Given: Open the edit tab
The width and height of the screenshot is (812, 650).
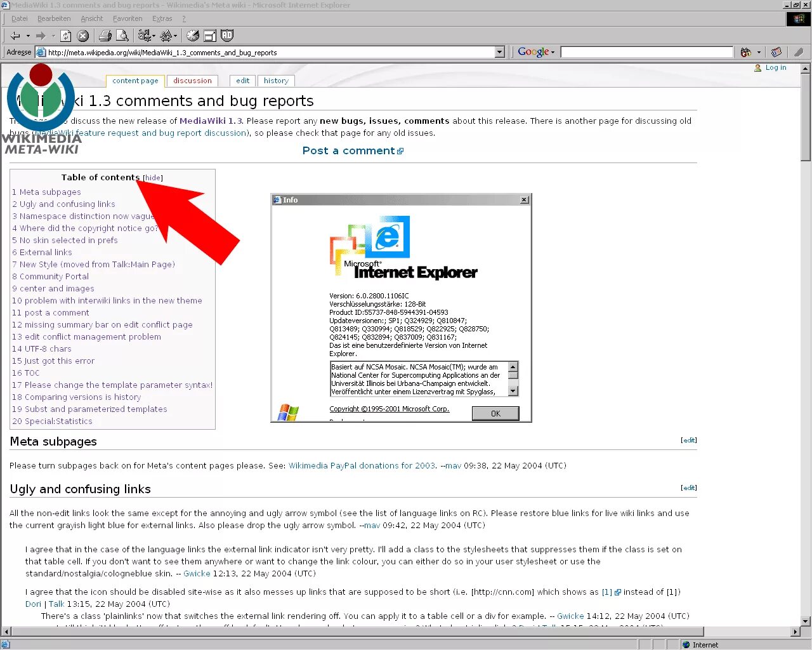Looking at the screenshot, I should [243, 81].
